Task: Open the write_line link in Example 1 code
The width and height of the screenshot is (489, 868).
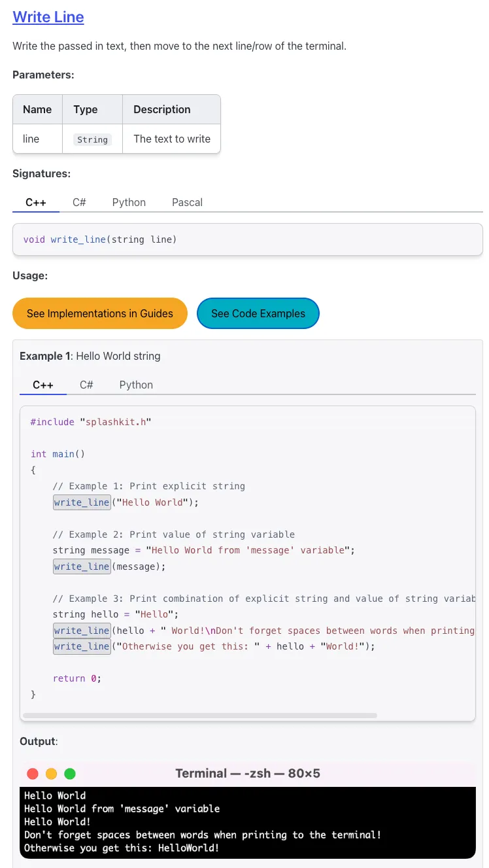Action: pyautogui.click(x=81, y=502)
